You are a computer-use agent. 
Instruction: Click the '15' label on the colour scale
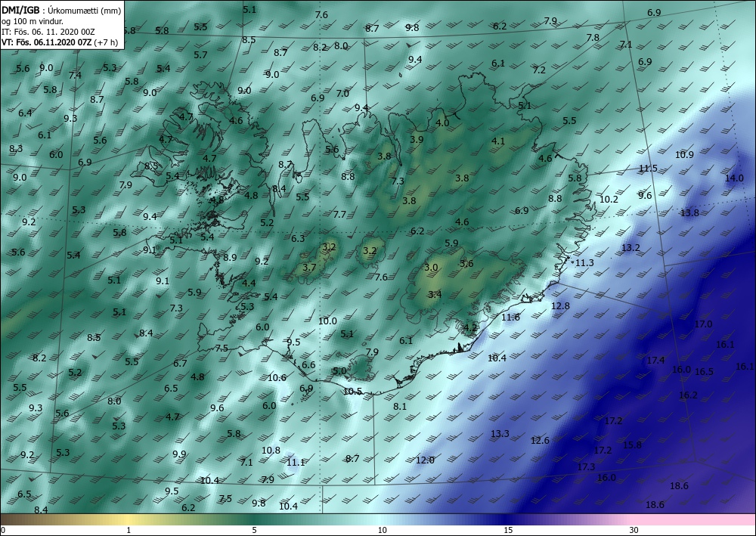pyautogui.click(x=508, y=530)
